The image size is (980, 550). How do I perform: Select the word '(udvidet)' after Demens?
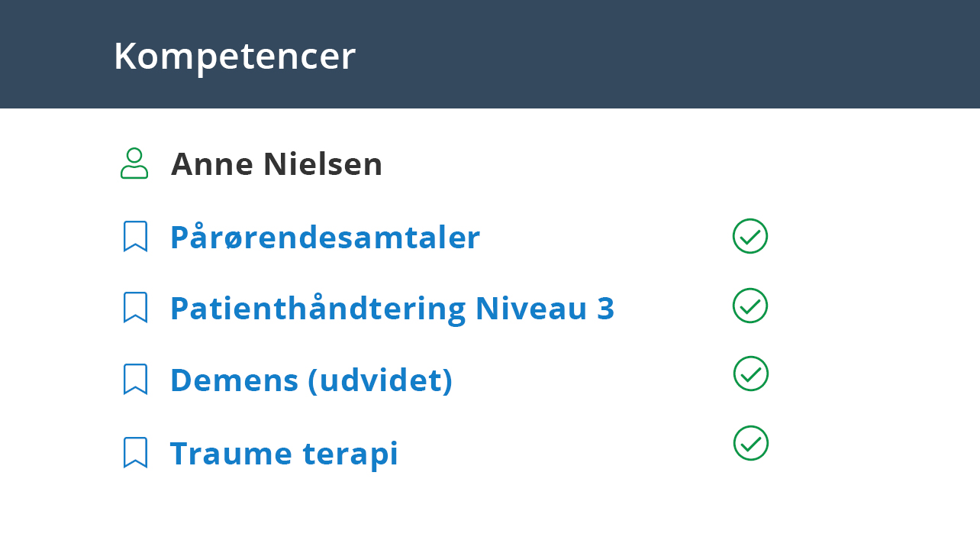pos(380,380)
